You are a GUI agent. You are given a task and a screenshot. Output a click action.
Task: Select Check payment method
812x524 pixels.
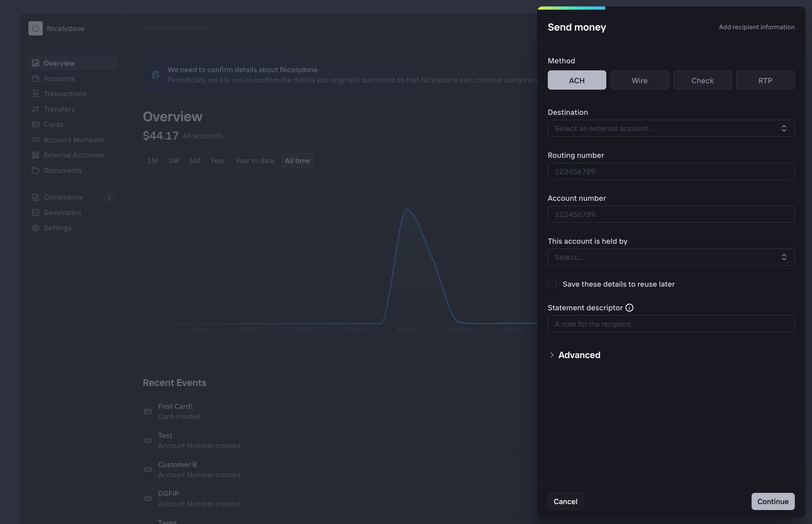coord(702,80)
